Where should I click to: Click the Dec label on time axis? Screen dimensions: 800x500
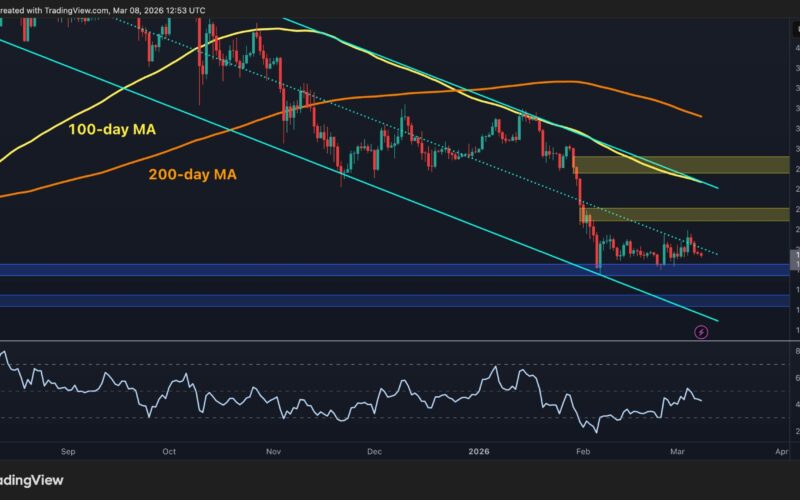[374, 451]
